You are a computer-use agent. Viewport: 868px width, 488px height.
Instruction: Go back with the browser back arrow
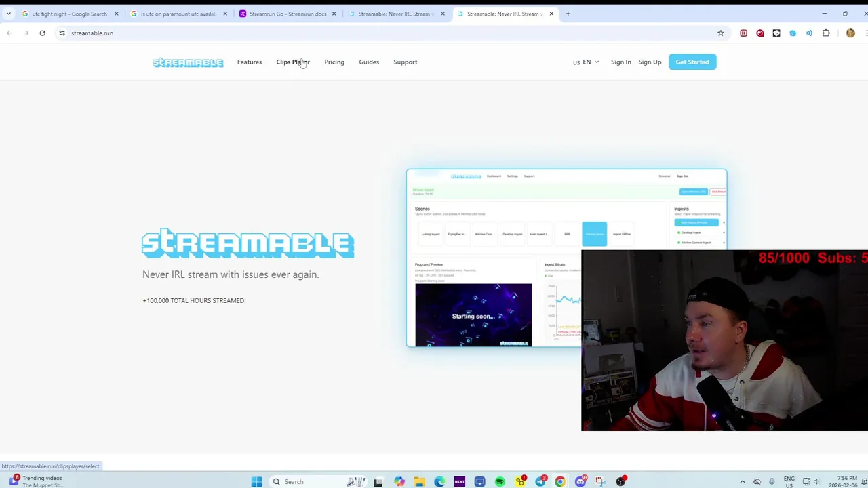(x=9, y=33)
